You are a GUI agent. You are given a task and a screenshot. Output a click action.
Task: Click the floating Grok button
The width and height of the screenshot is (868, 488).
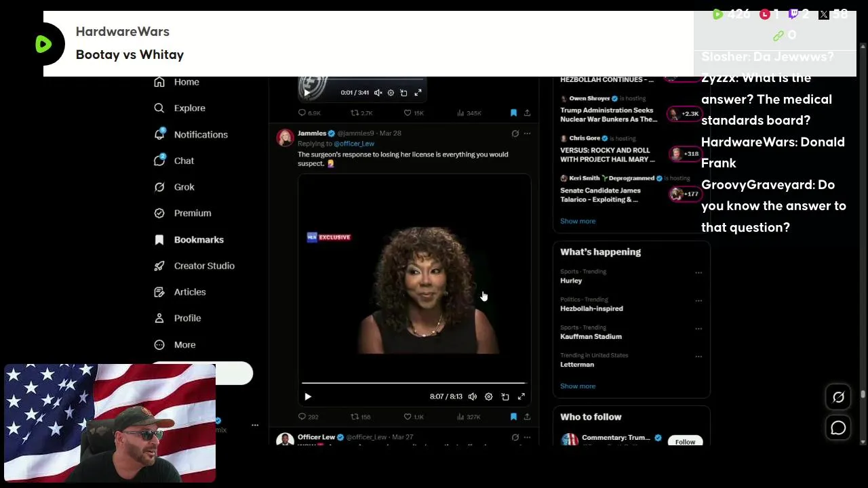[x=838, y=398]
